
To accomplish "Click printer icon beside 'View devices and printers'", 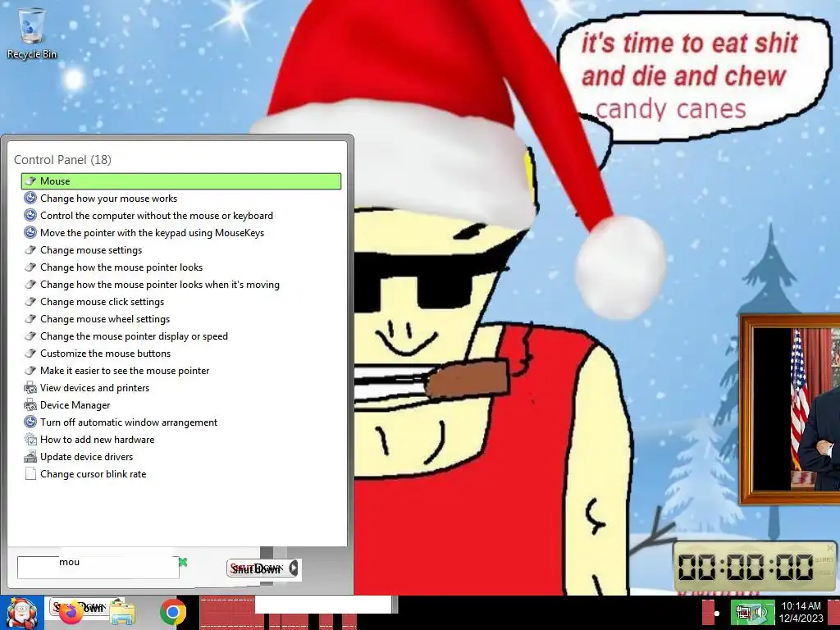I will [x=30, y=388].
